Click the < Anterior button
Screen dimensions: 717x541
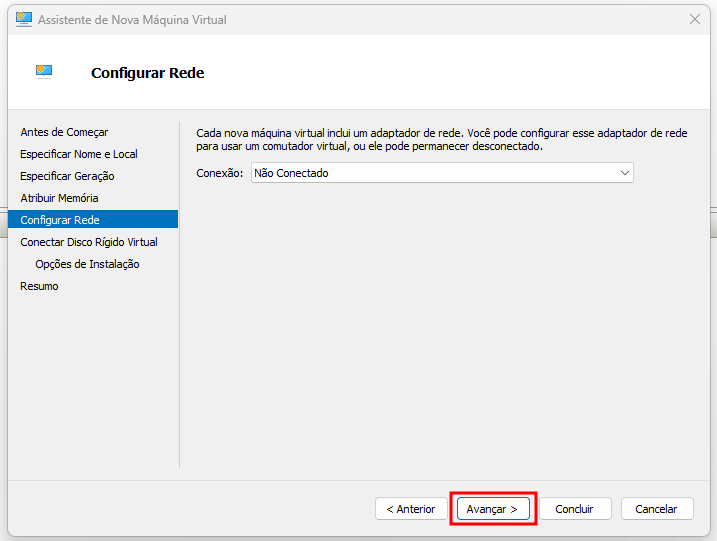point(411,509)
